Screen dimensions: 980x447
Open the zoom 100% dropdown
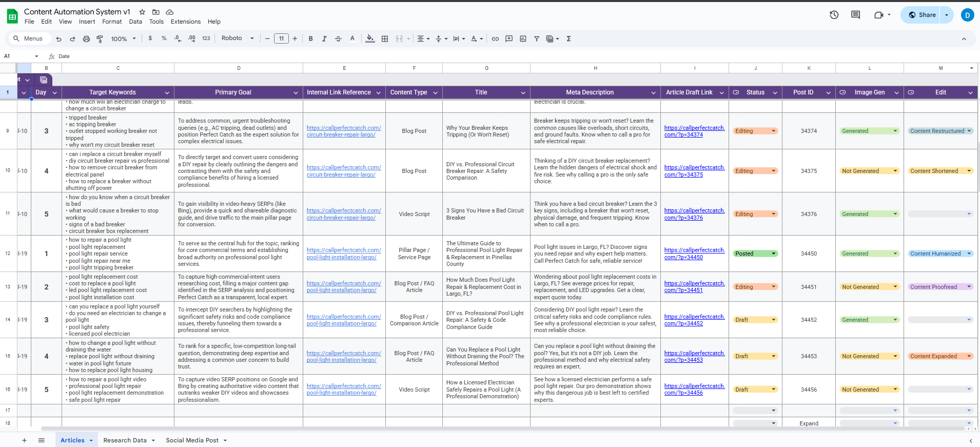(124, 38)
